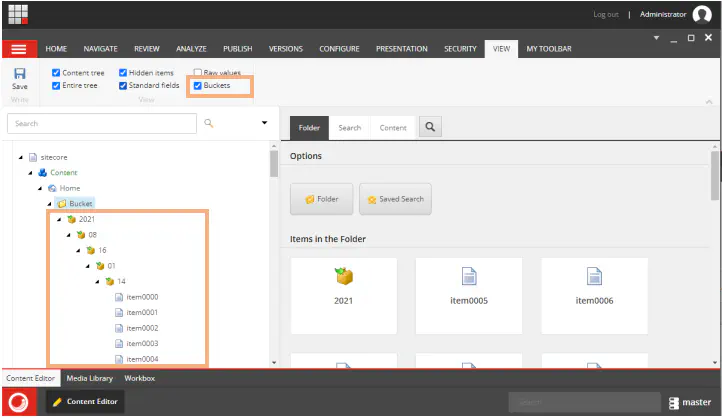The image size is (722, 418).
Task: Click the Bucket node folder icon
Action: [62, 203]
